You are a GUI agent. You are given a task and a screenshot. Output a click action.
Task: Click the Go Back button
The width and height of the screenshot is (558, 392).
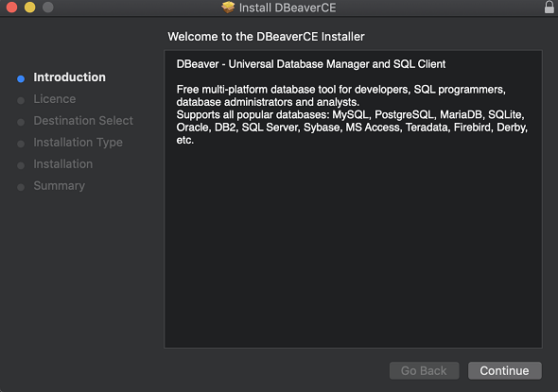point(424,370)
